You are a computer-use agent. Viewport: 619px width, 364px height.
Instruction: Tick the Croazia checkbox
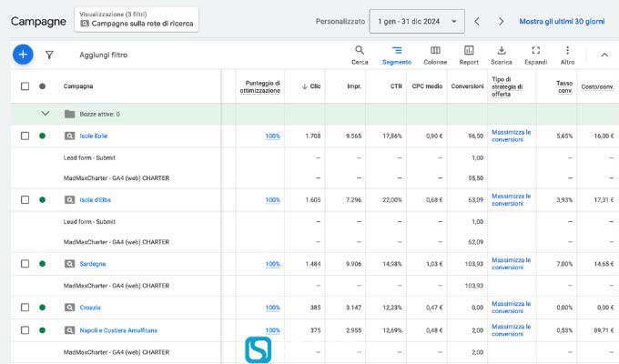(x=25, y=308)
